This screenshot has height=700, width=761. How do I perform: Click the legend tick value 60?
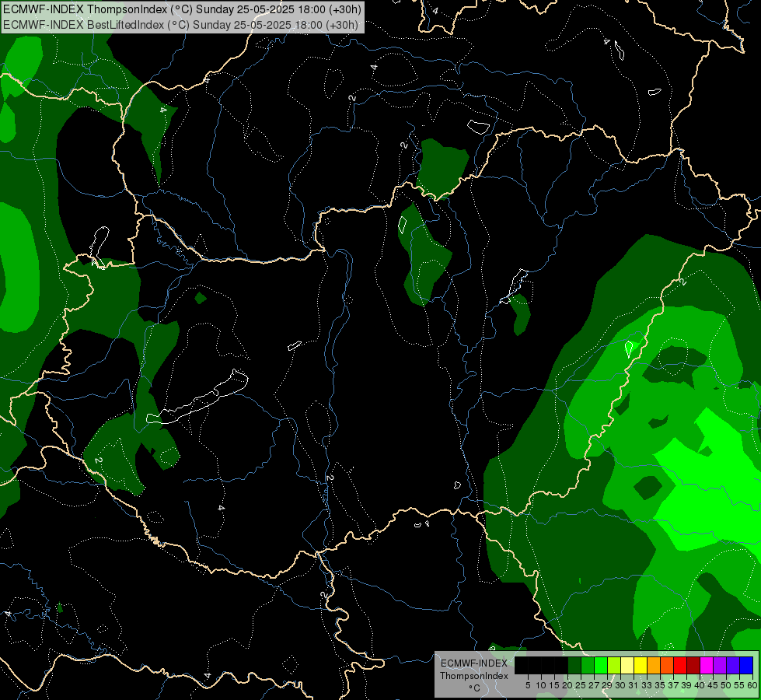click(x=752, y=685)
